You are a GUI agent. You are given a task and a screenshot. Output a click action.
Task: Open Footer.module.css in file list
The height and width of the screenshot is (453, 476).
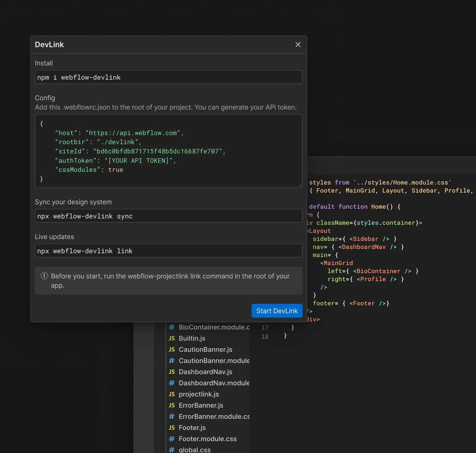click(208, 439)
